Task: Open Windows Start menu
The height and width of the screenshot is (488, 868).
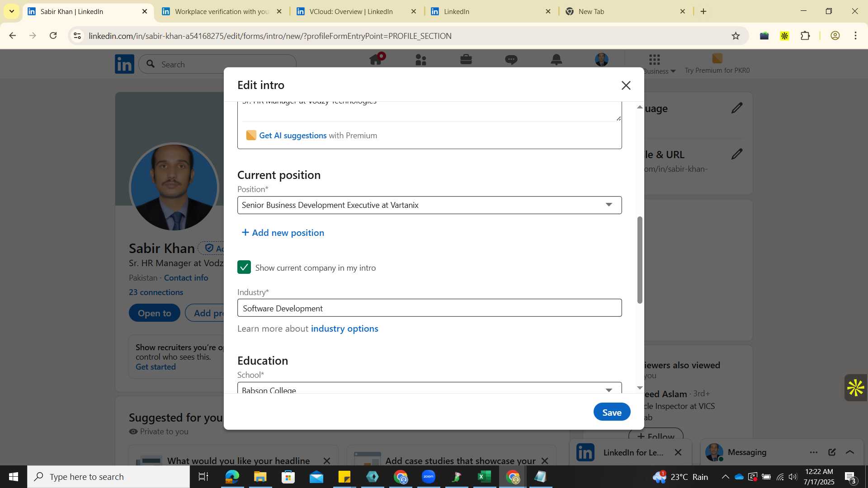Action: tap(14, 477)
